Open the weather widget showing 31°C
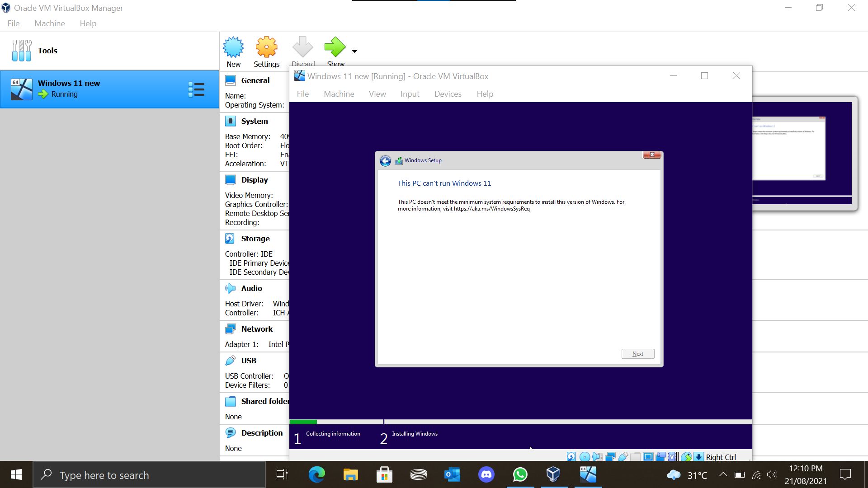 (x=687, y=475)
